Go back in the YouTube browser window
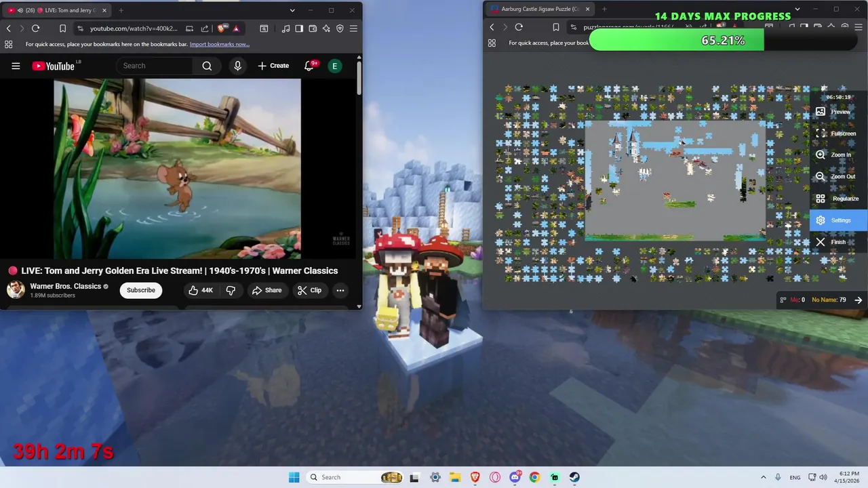Viewport: 868px width, 488px height. 9,28
